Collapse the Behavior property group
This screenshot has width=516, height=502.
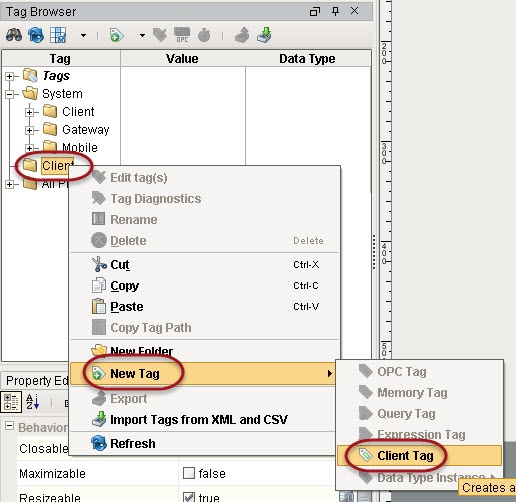click(9, 426)
